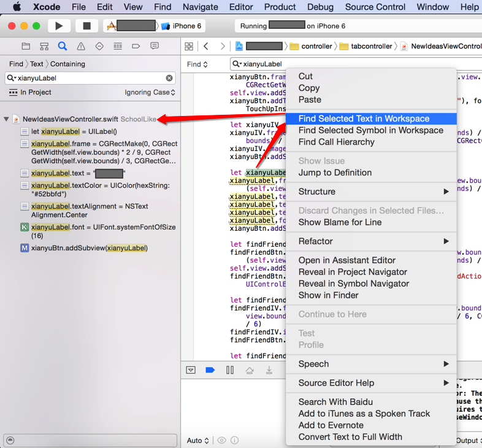
Task: Open the related items grid icon
Action: [189, 47]
